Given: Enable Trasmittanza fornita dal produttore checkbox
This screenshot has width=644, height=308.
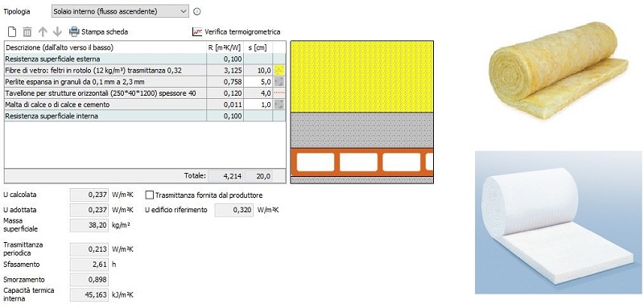Looking at the screenshot, I should (x=150, y=195).
